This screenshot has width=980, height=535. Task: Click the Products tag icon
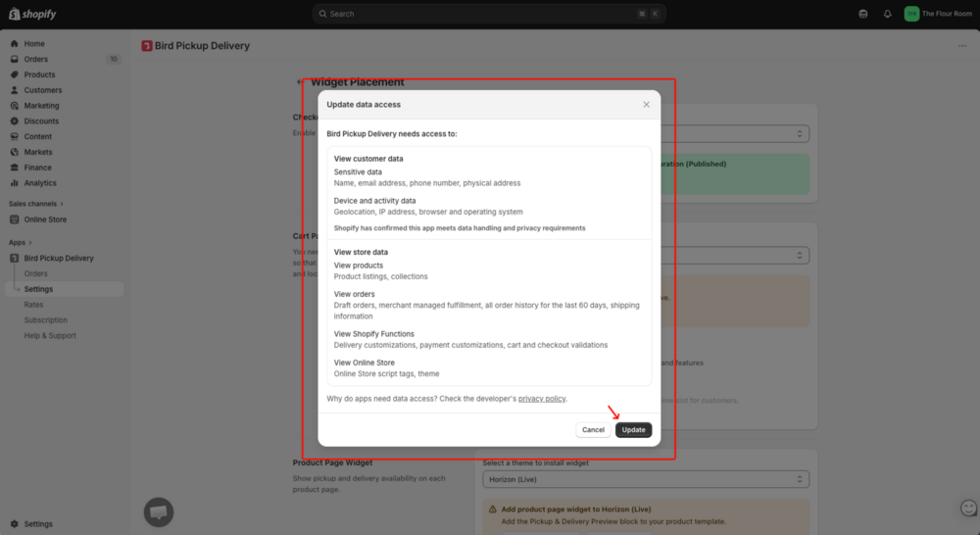point(15,74)
